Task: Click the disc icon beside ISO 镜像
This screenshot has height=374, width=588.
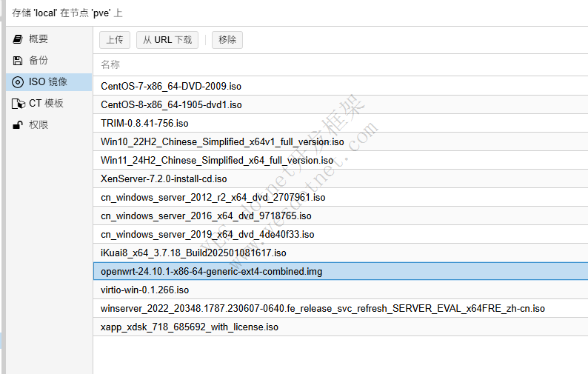Action: 18,82
